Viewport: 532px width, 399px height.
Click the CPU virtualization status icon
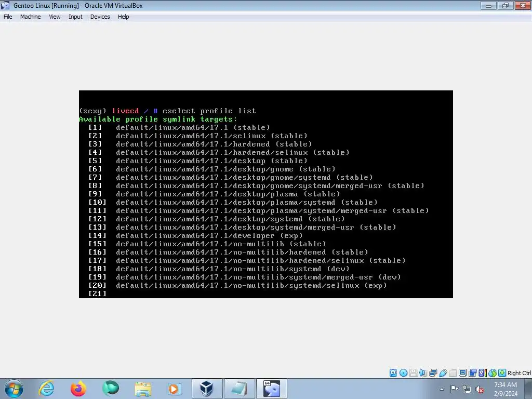tap(483, 373)
